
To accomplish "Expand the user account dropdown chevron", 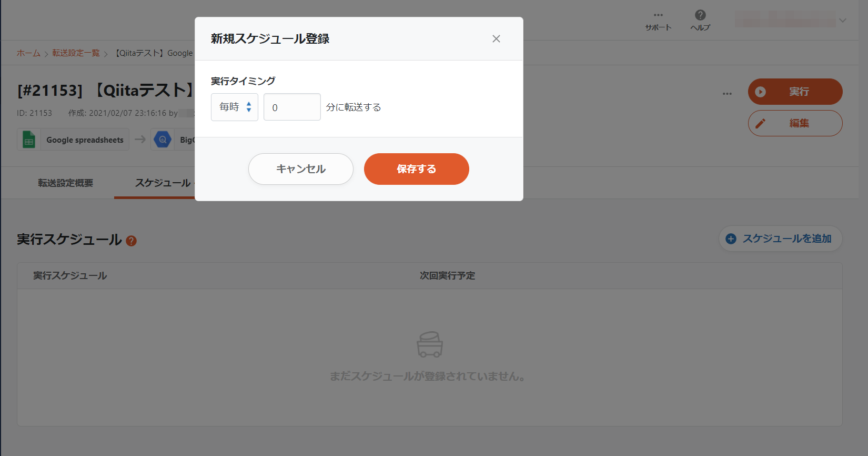I will click(843, 21).
